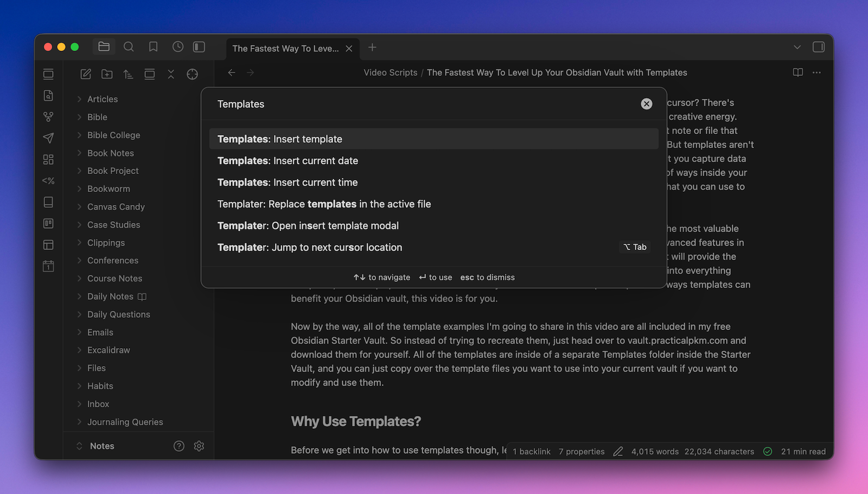Expand the Book Notes folder
The image size is (868, 494).
coord(111,153)
